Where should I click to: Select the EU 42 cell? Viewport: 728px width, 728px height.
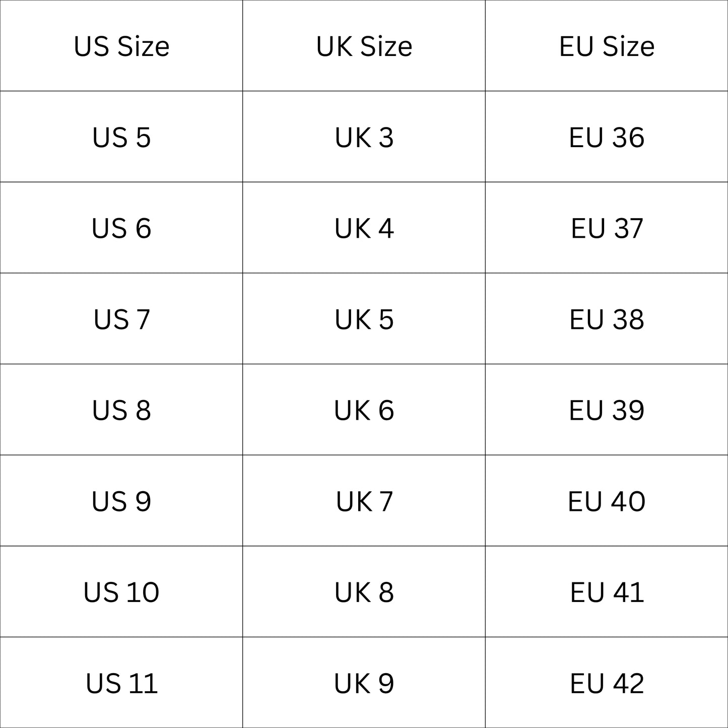[607, 683]
